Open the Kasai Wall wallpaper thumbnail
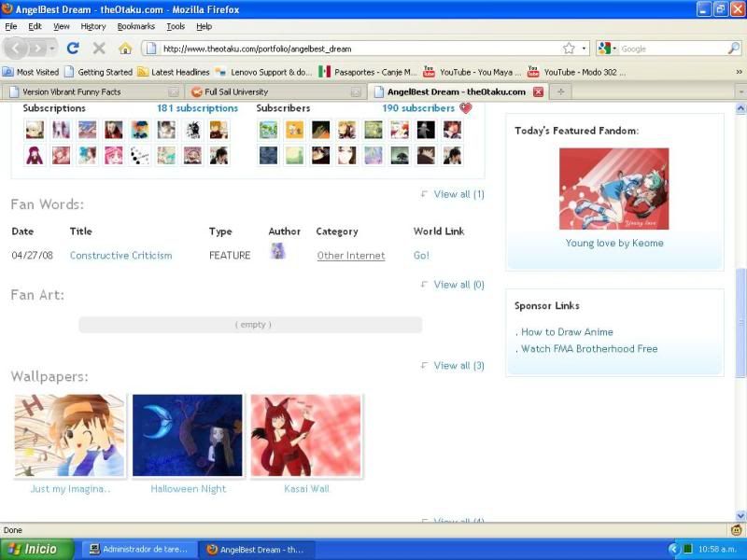 point(306,435)
